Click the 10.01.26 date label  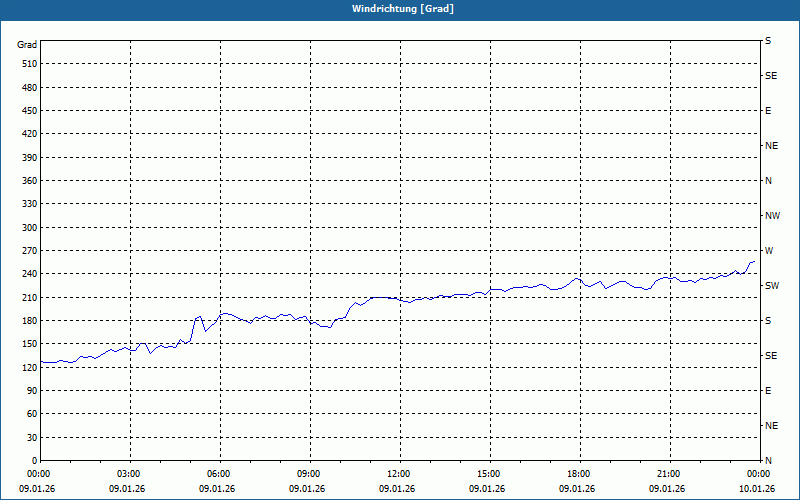point(757,489)
